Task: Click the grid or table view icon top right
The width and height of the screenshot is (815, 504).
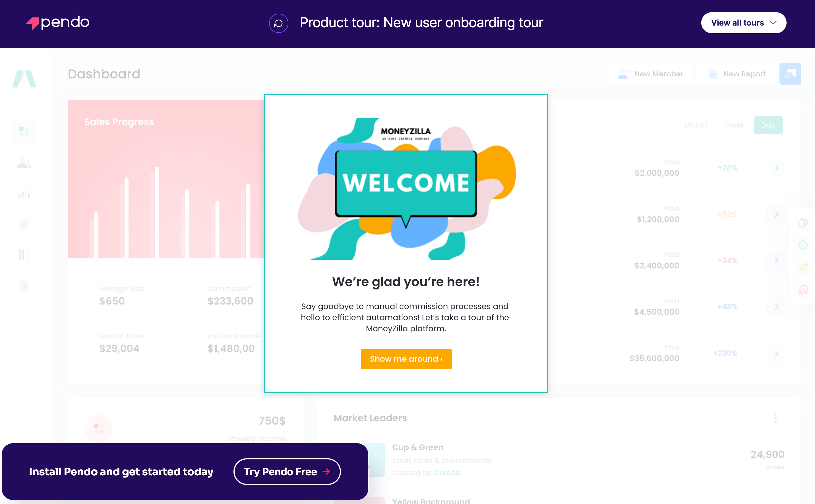Action: pos(791,74)
